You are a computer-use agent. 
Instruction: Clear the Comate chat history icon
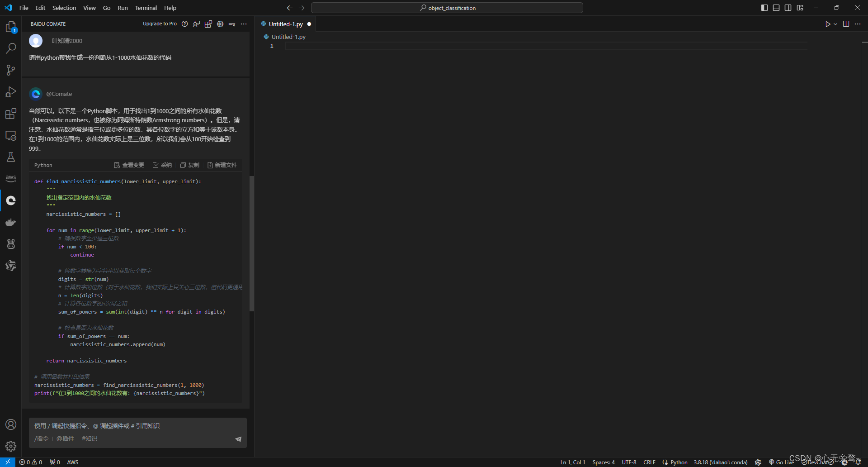tap(232, 24)
